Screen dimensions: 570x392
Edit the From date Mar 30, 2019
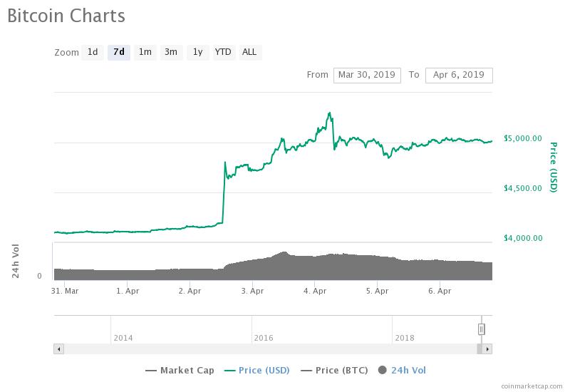[x=367, y=76]
